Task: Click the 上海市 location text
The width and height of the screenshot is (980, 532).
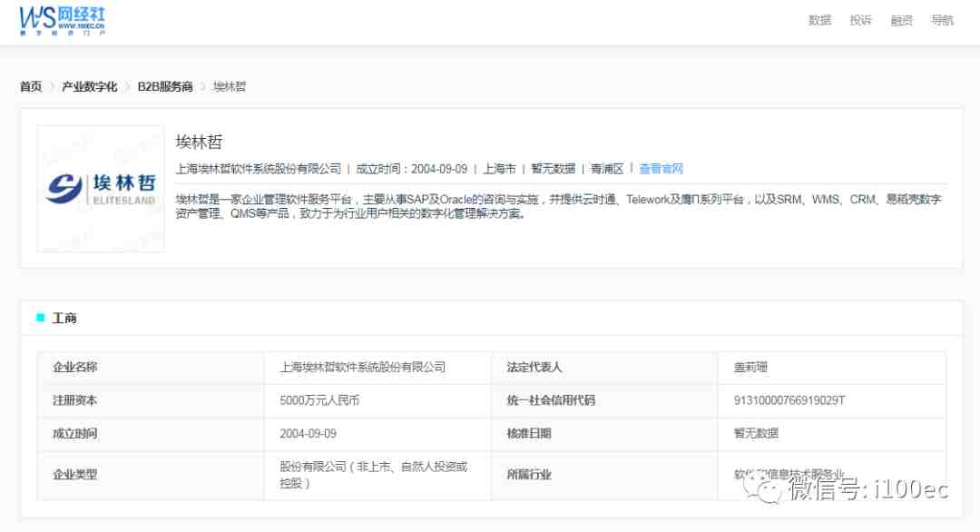Action: pyautogui.click(x=499, y=169)
